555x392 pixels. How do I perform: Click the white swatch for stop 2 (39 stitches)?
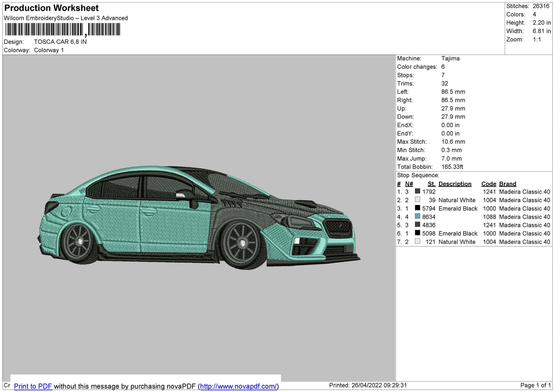pyautogui.click(x=417, y=200)
